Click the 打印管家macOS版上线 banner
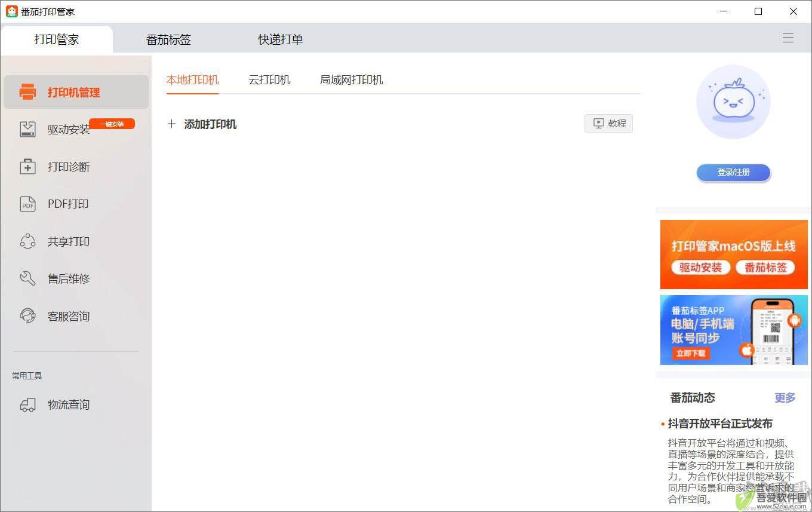The height and width of the screenshot is (512, 812). (x=734, y=255)
